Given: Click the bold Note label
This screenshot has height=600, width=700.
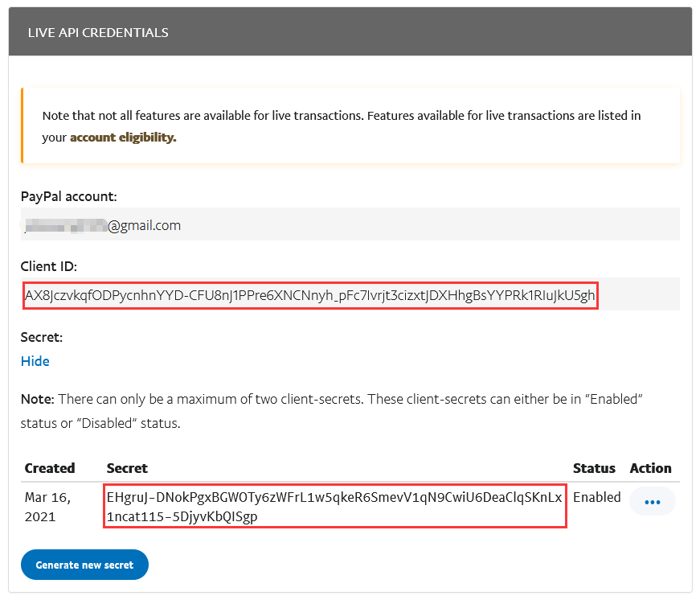Looking at the screenshot, I should (x=37, y=400).
